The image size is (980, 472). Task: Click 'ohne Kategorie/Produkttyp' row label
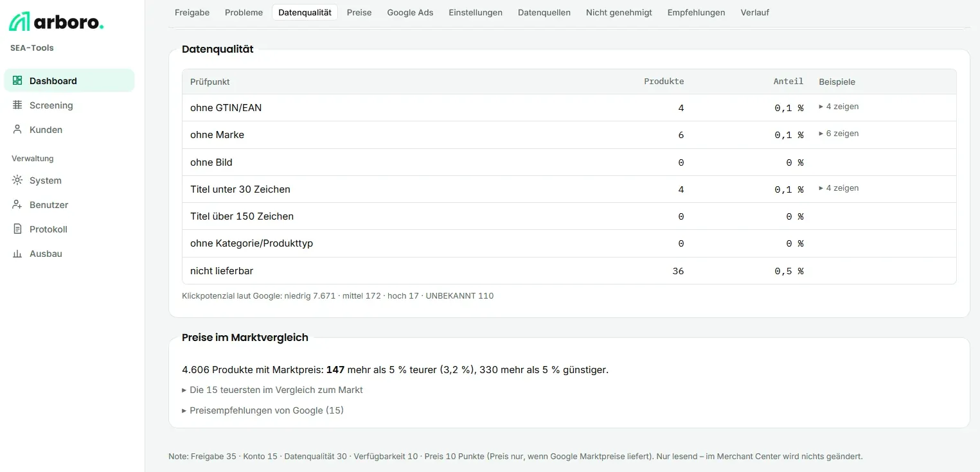click(x=252, y=243)
